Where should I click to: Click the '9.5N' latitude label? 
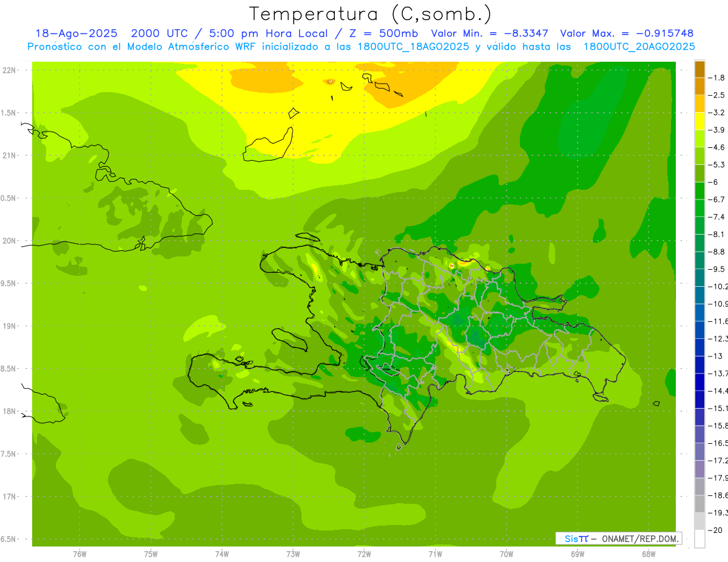point(9,284)
